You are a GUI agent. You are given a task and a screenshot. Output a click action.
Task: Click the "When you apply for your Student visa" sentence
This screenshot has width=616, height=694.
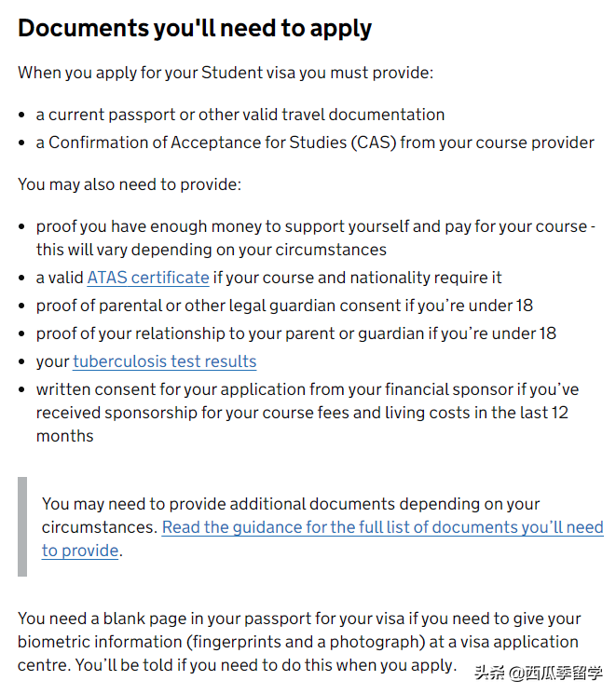click(226, 73)
